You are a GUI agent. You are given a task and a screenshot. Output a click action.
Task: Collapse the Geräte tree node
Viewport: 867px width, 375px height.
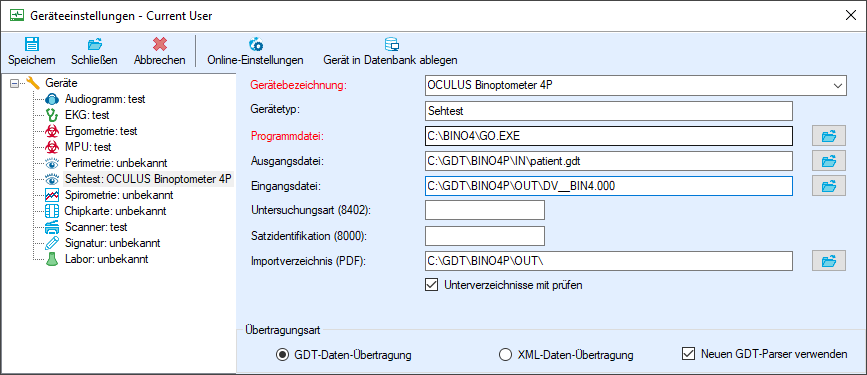15,84
